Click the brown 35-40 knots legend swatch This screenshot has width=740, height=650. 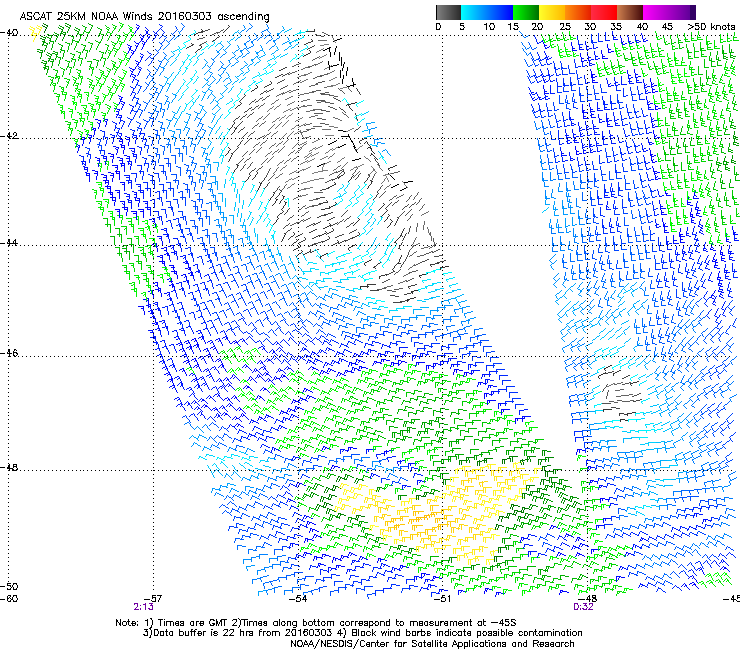(x=630, y=12)
